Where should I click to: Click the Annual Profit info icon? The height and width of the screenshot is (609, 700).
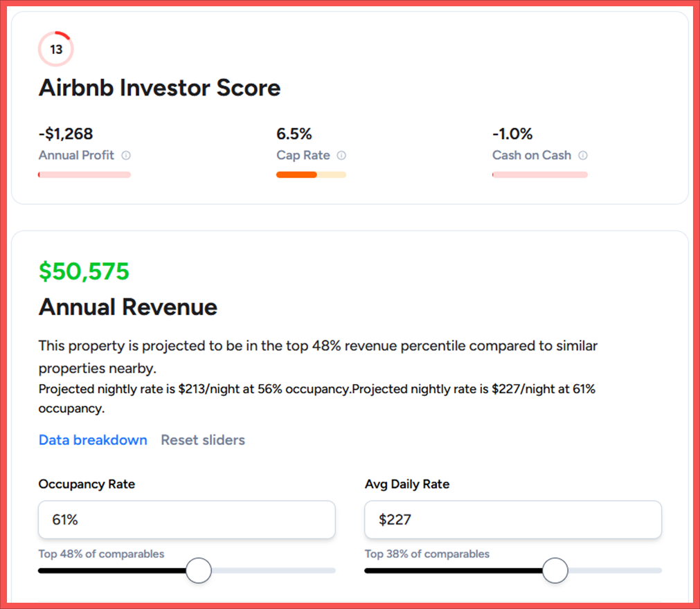tap(126, 155)
